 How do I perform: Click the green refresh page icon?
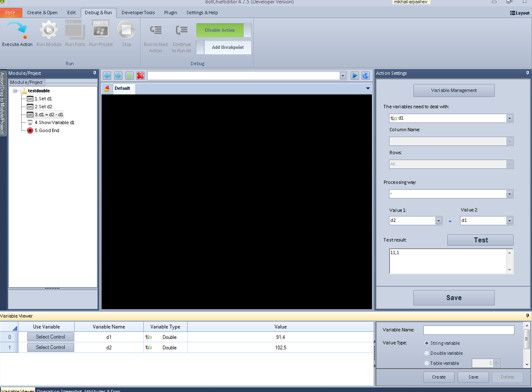click(130, 76)
